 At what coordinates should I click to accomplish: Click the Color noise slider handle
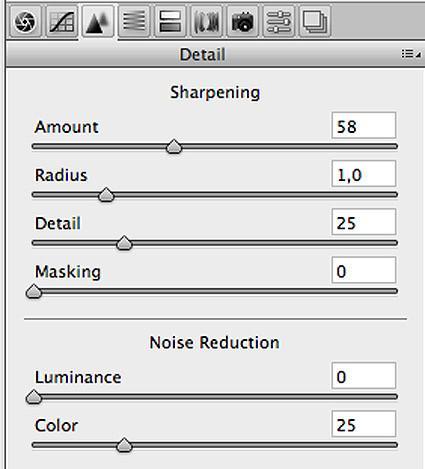(124, 445)
